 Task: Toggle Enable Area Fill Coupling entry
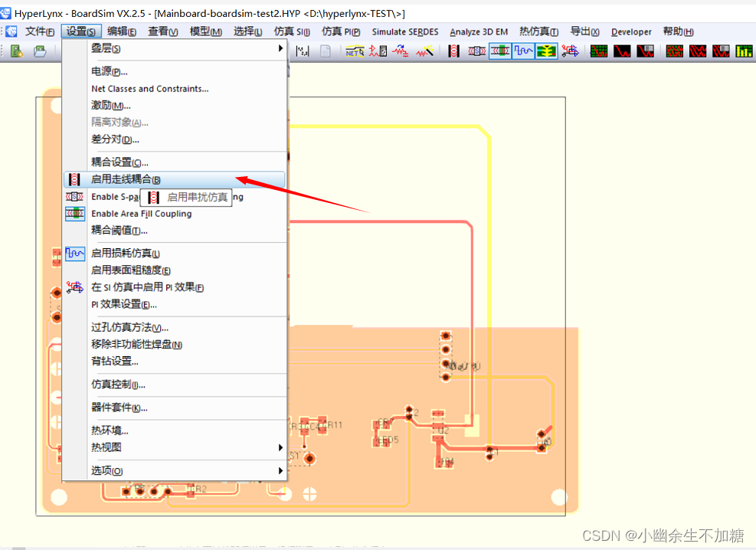coord(175,214)
